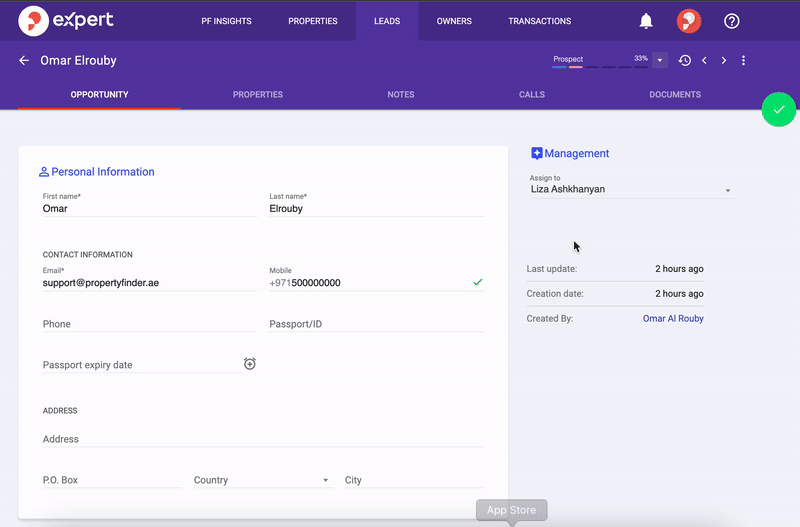Open the Owners menu

(x=454, y=21)
